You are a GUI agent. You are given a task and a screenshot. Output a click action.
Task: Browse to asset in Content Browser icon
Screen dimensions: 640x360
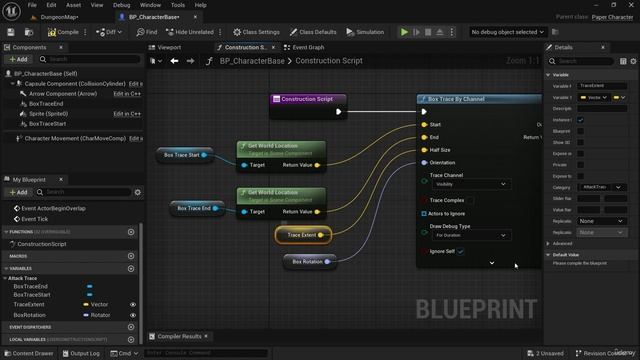click(29, 32)
